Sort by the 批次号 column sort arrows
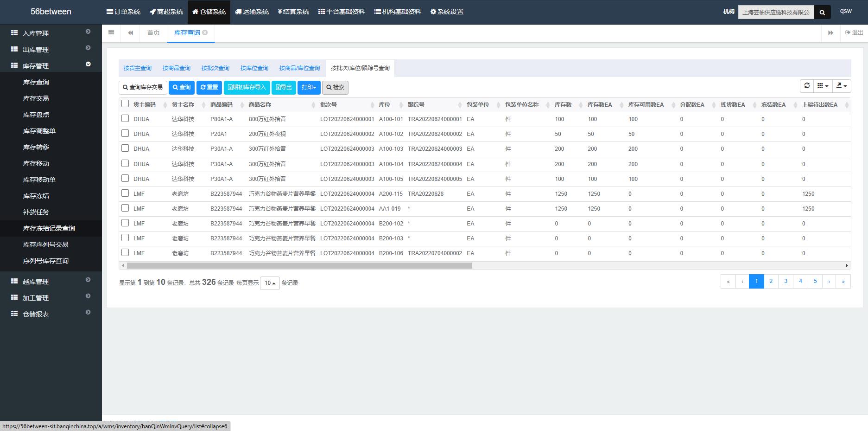 pos(372,105)
